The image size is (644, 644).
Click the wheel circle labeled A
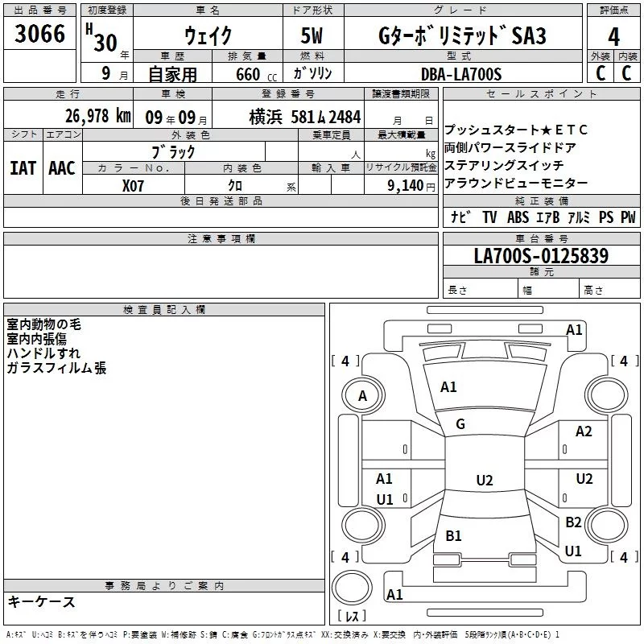362,395
